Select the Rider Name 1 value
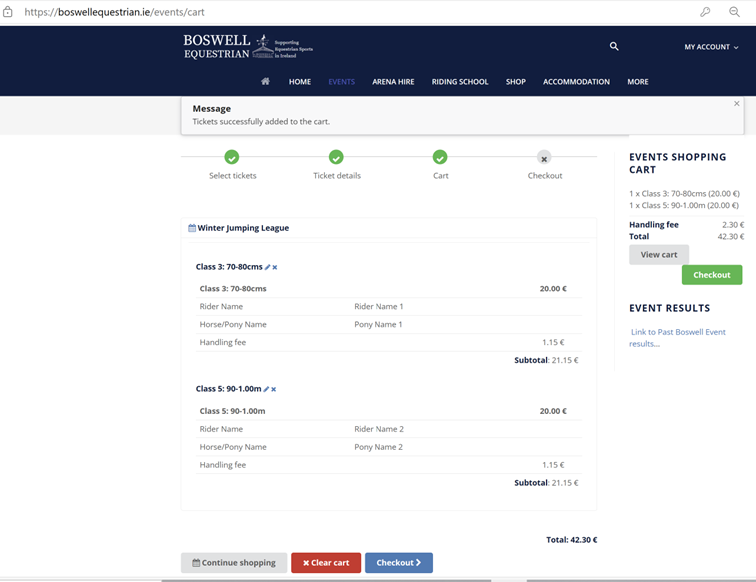Screen dimensions: 756x582 click(x=378, y=306)
